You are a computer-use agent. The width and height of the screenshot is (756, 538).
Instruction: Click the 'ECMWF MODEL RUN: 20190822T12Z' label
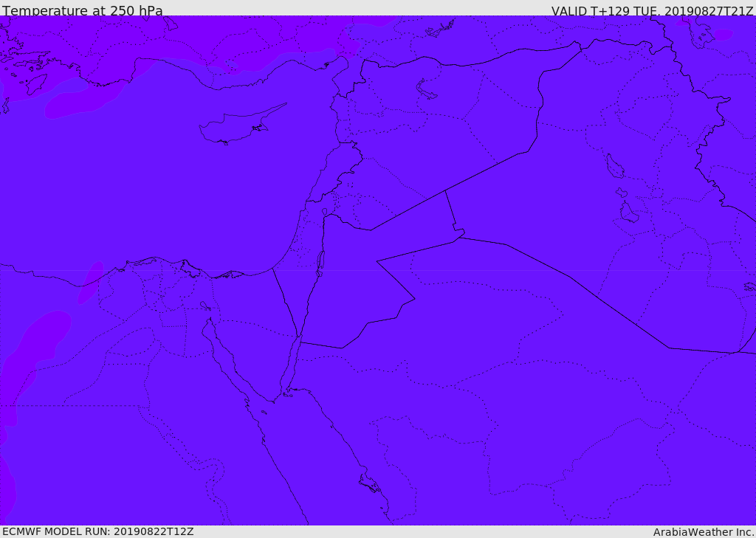[x=98, y=531]
